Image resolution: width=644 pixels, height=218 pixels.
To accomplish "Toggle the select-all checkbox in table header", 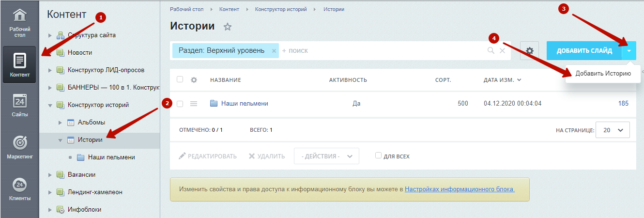I will click(180, 79).
